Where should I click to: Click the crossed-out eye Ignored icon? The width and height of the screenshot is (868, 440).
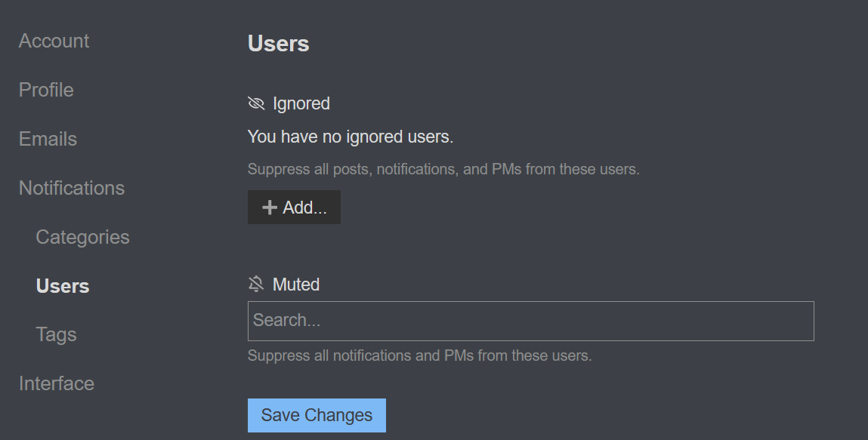(x=256, y=103)
